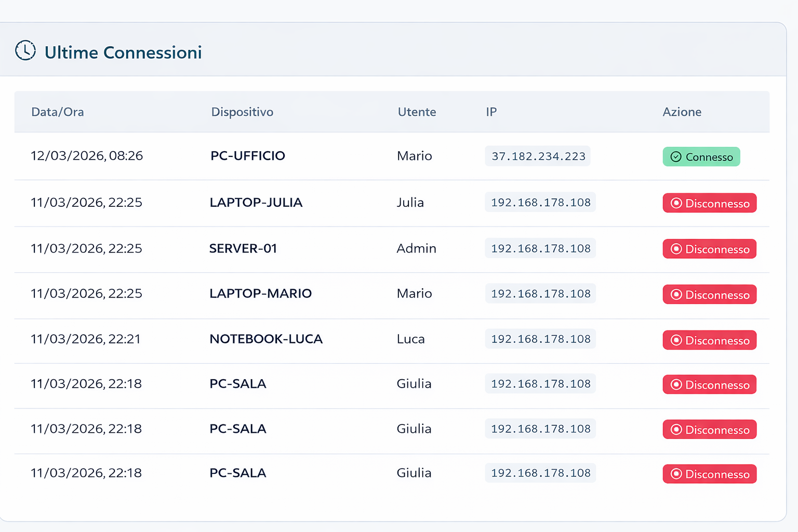Click the status icon in the last PC-SALA row badge
The height and width of the screenshot is (532, 798).
(x=676, y=474)
